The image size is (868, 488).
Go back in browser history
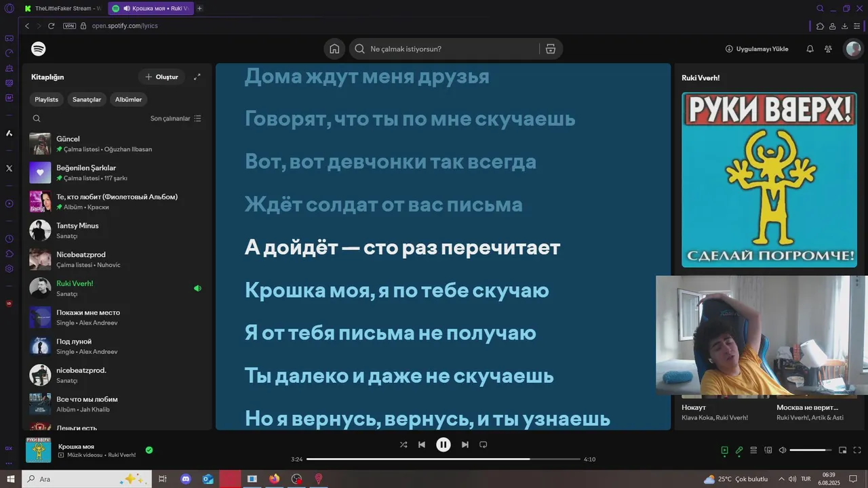27,26
